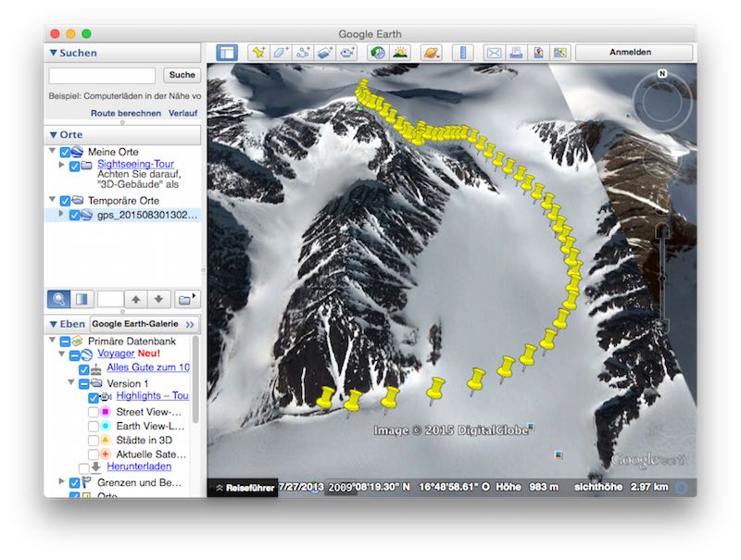Click the Layers panel scrollbar
The image size is (741, 560).
coord(195,378)
